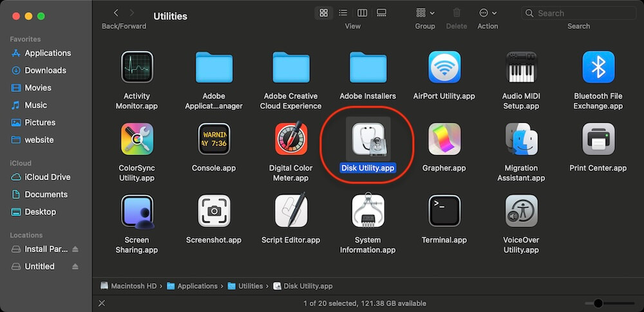
Task: Switch to icon view mode
Action: point(324,13)
